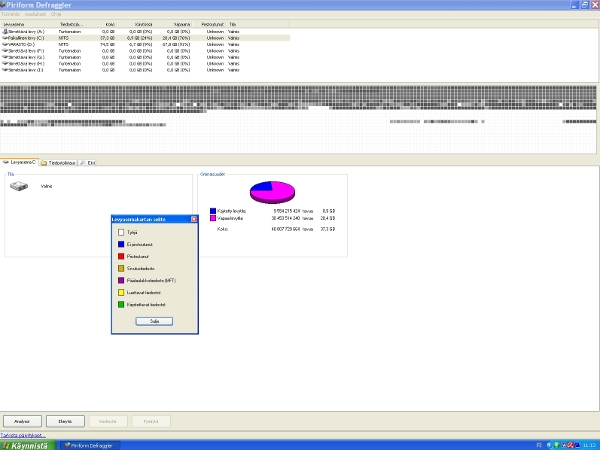Click the removable drive F: icon
Screen dimensions: 600x450
[5, 51]
